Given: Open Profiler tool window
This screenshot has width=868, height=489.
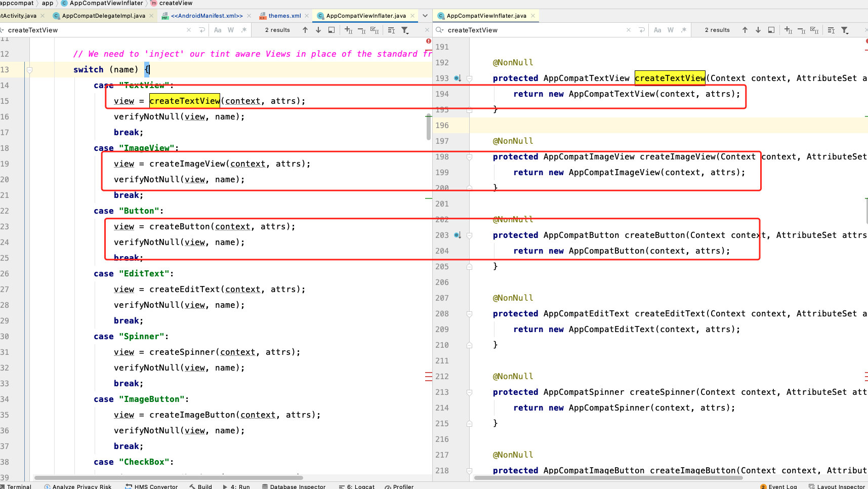Looking at the screenshot, I should [x=399, y=486].
